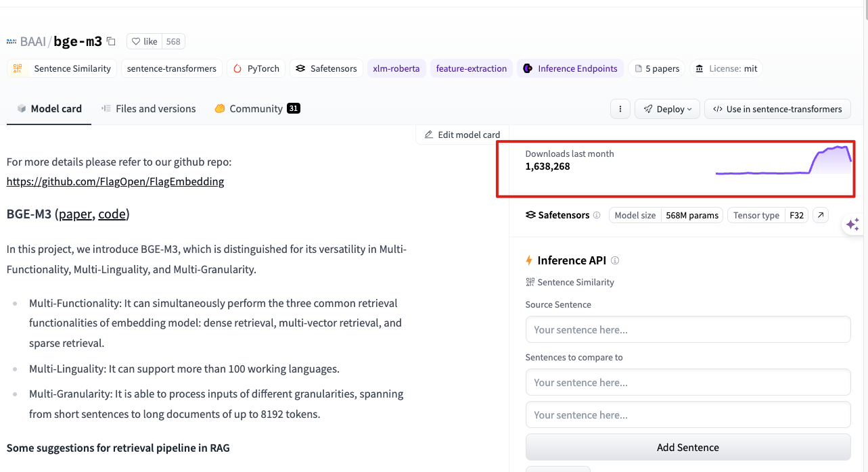Click the Add Sentence button
868x472 pixels.
tap(687, 447)
